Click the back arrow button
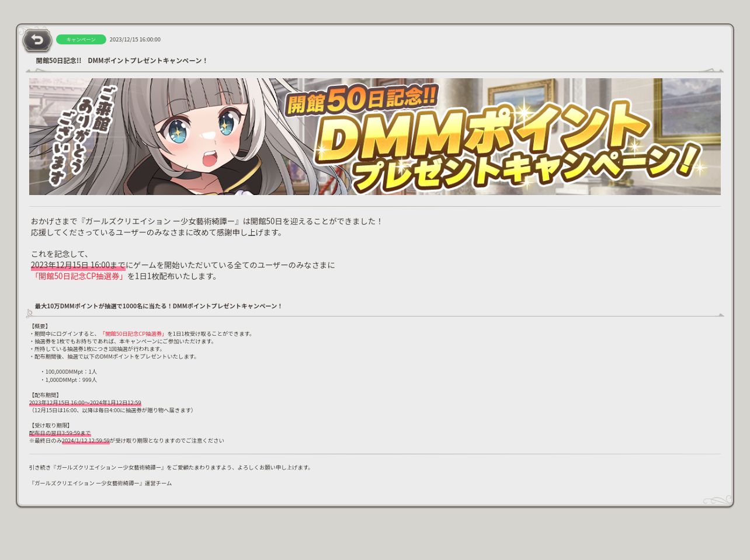 37,40
